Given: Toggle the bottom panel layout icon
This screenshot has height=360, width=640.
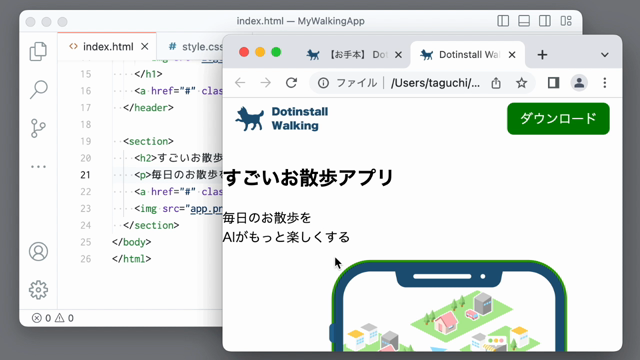Looking at the screenshot, I should (524, 21).
